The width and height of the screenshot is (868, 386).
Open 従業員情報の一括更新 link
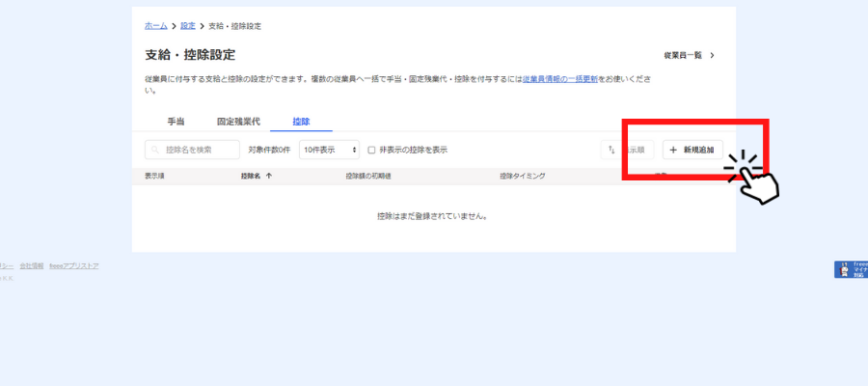click(559, 79)
